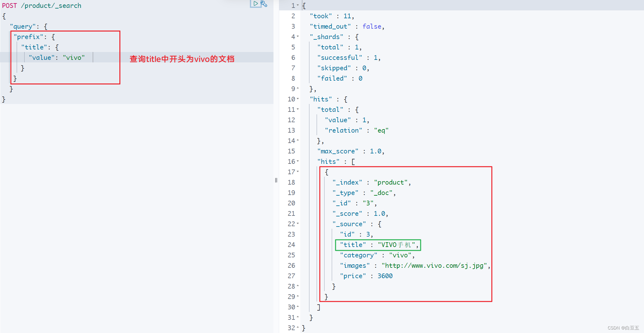Collapse the _shards fold arrow at line 4
644x333 pixels.
tap(298, 37)
